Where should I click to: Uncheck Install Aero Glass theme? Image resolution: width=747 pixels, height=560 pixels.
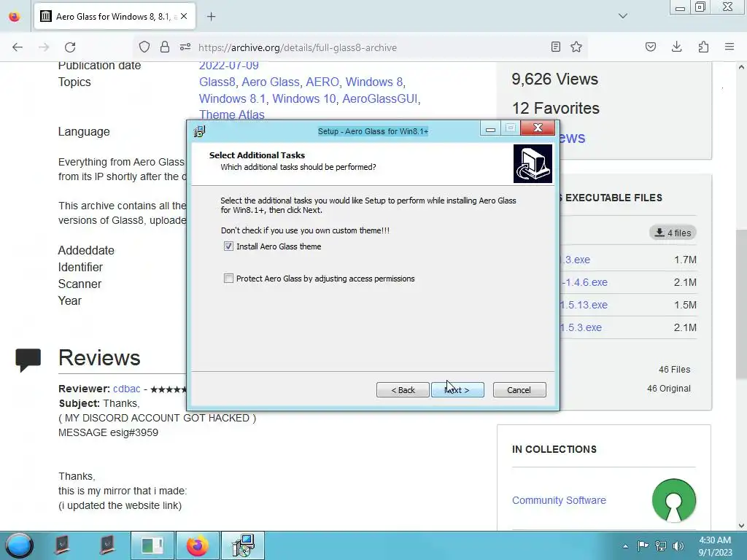228,246
